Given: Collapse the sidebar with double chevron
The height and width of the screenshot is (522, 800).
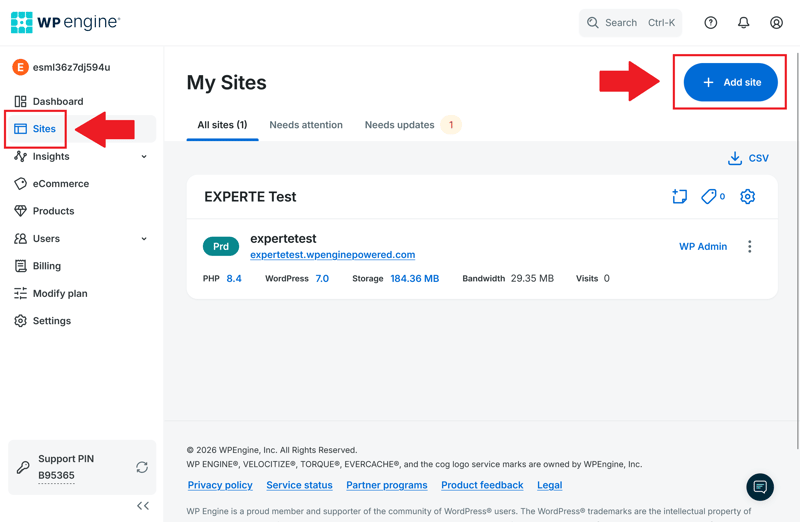Looking at the screenshot, I should 143,506.
